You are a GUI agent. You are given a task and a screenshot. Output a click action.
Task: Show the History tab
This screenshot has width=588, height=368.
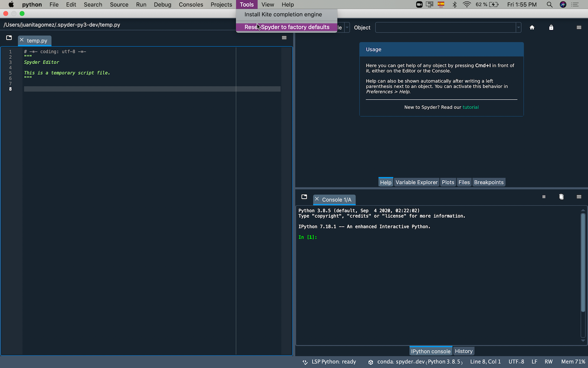tap(463, 351)
